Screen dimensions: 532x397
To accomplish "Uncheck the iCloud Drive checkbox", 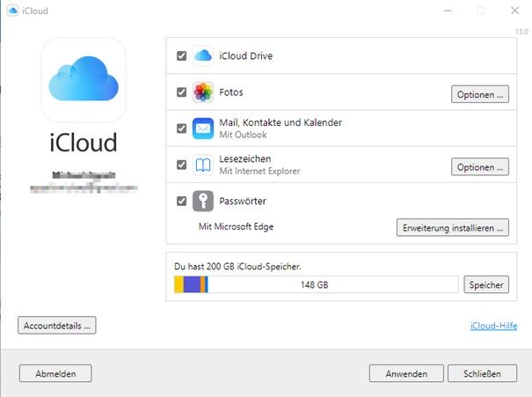I will click(x=181, y=55).
